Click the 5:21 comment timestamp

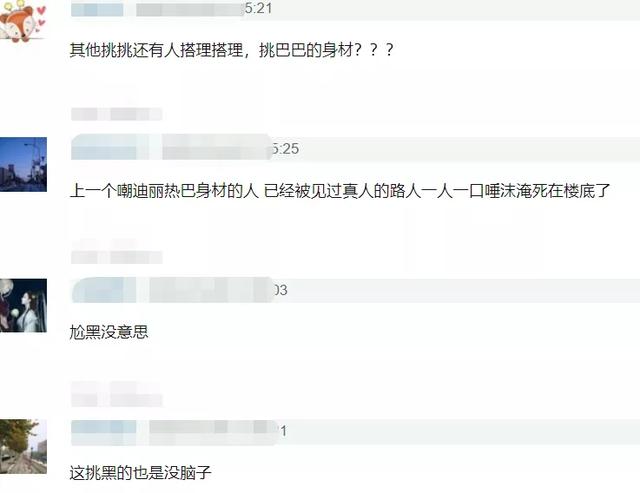(x=258, y=8)
